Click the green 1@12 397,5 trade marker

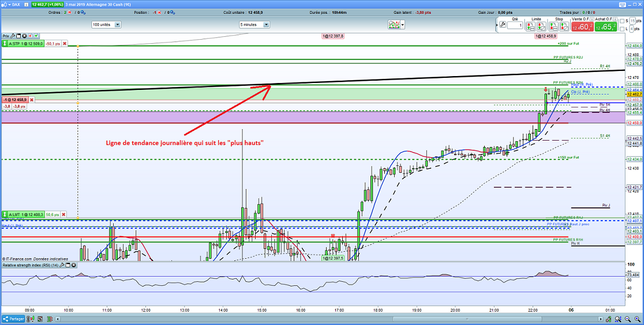tap(333, 259)
